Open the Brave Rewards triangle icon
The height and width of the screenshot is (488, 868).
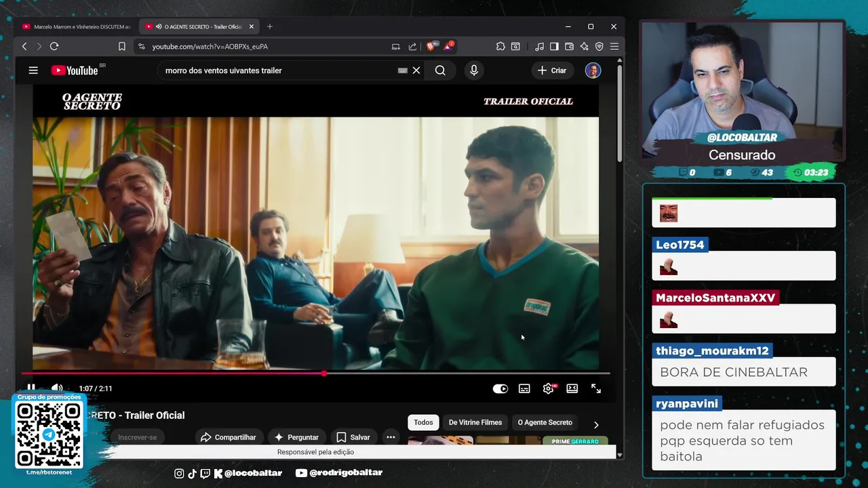click(448, 46)
